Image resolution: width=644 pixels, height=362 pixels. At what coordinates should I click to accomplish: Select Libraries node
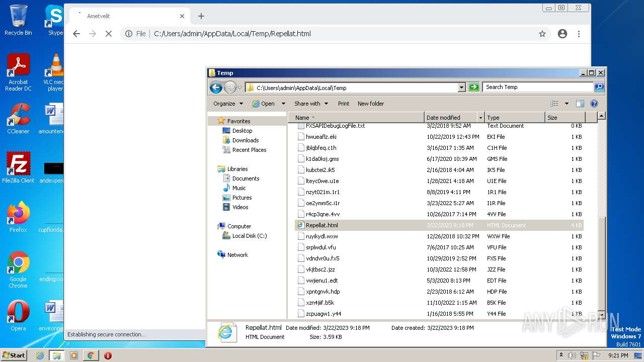(237, 169)
